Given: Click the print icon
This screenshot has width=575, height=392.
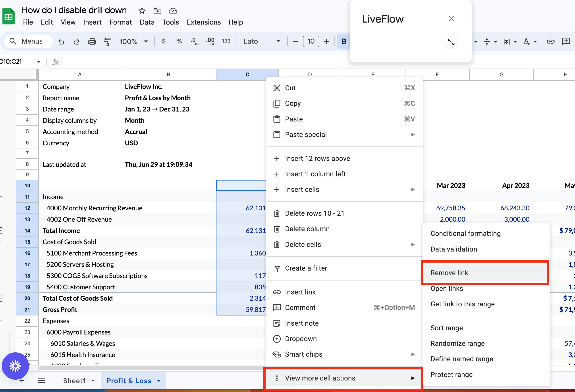Looking at the screenshot, I should pos(92,42).
